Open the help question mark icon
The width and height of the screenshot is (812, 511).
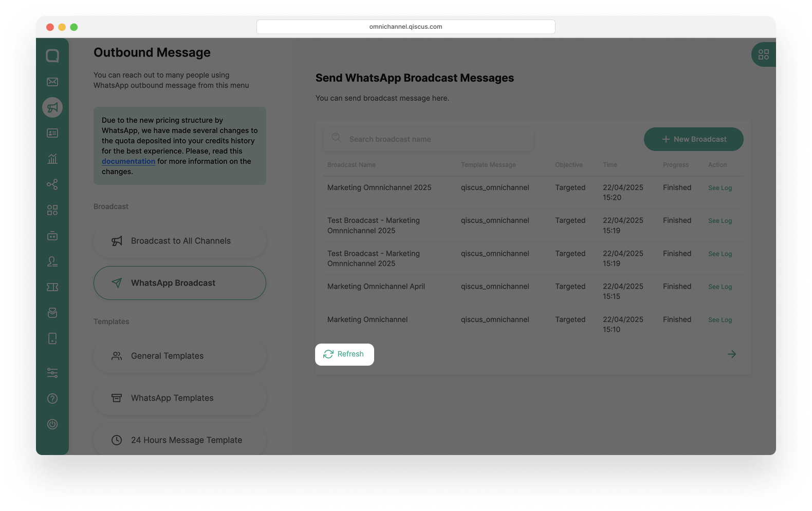pyautogui.click(x=52, y=399)
